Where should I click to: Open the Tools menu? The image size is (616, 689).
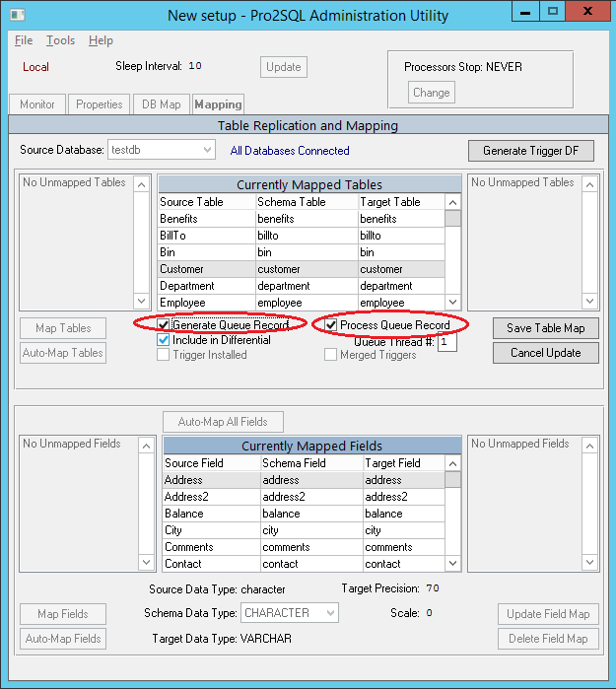point(61,40)
